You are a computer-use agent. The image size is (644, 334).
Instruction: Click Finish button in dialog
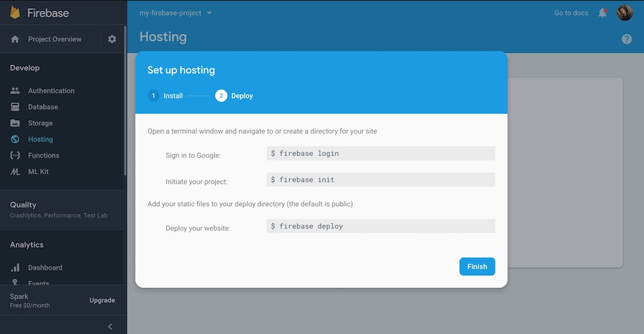click(477, 267)
